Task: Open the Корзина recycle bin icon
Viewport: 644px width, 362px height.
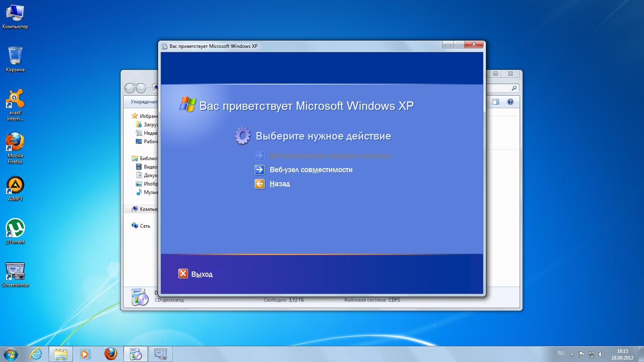Action: point(15,59)
